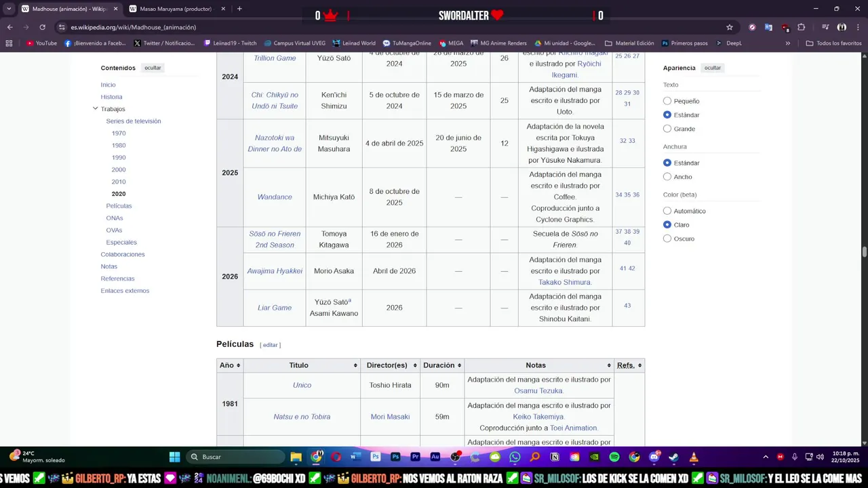Open a new browser tab
The width and height of the screenshot is (868, 488).
[x=239, y=9]
